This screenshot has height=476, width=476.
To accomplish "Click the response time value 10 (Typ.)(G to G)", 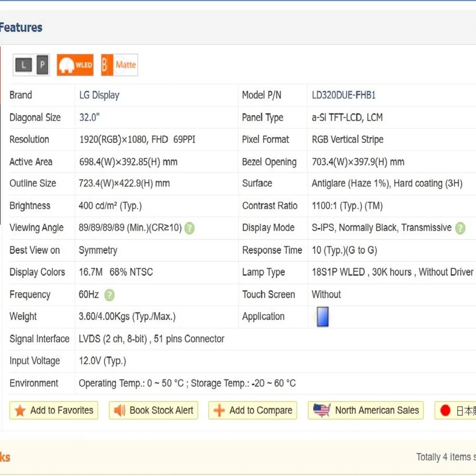I will coord(345,250).
